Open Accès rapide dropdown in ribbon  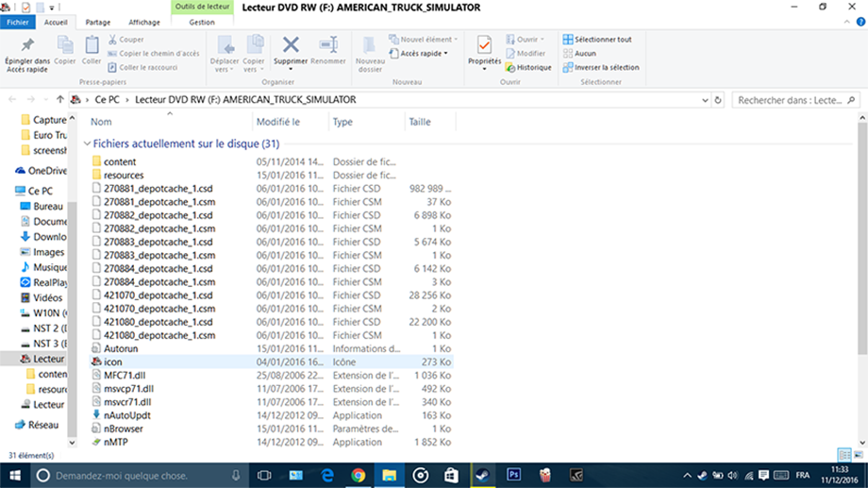point(419,53)
